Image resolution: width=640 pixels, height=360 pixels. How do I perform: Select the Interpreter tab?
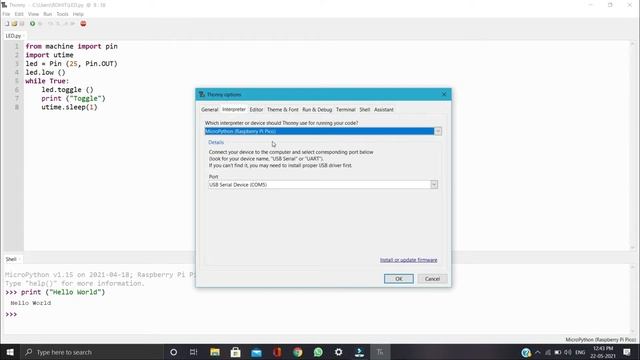click(234, 109)
